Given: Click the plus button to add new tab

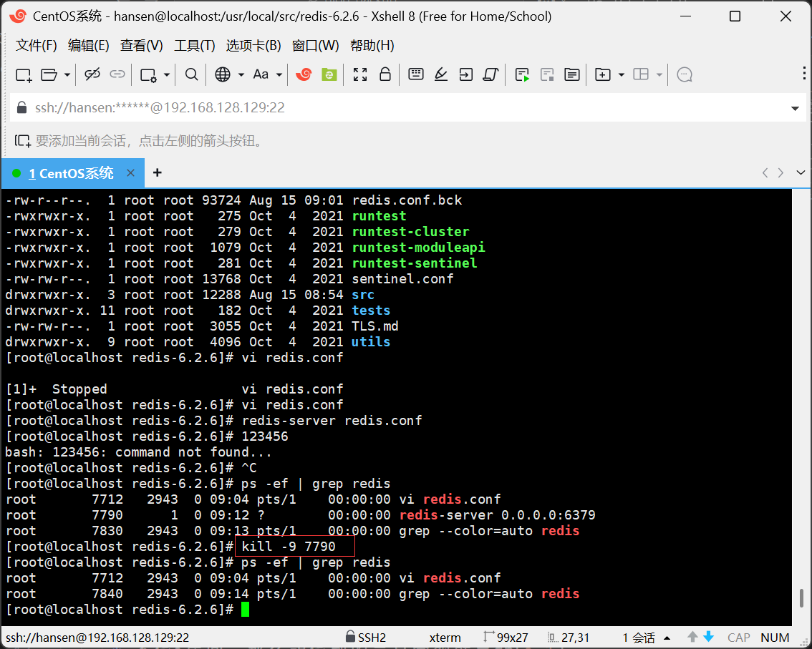Looking at the screenshot, I should tap(158, 172).
